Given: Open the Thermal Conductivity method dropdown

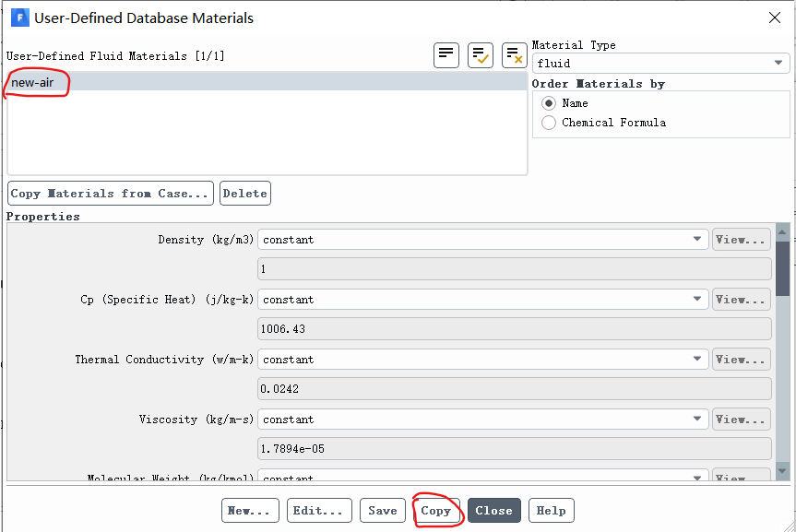Looking at the screenshot, I should tap(482, 360).
